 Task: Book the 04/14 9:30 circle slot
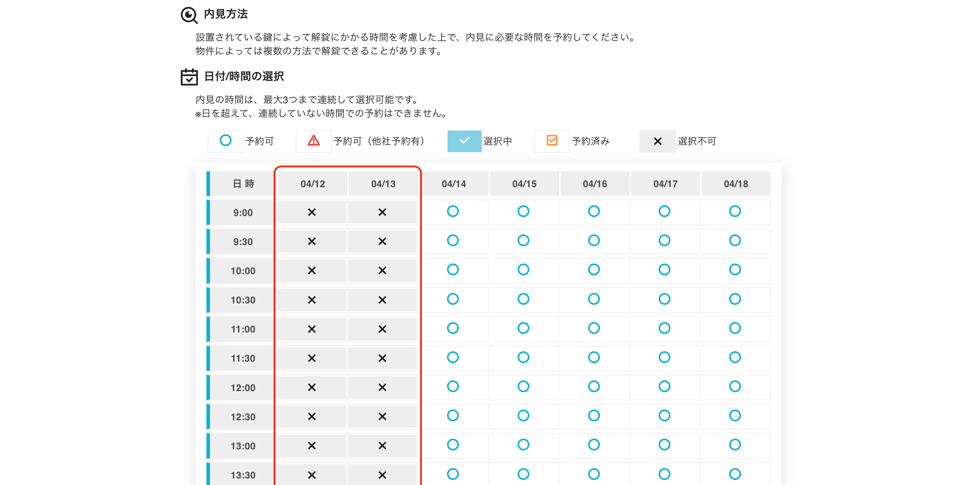point(453,241)
